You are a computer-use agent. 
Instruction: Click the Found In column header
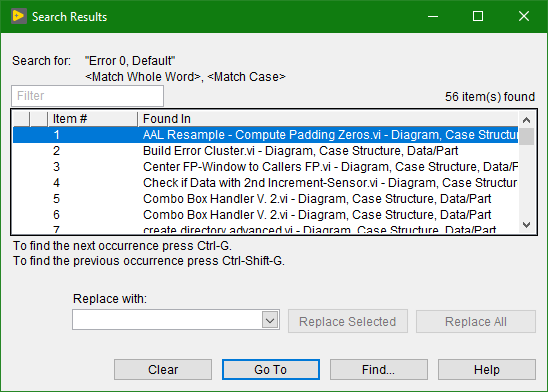[x=328, y=119]
